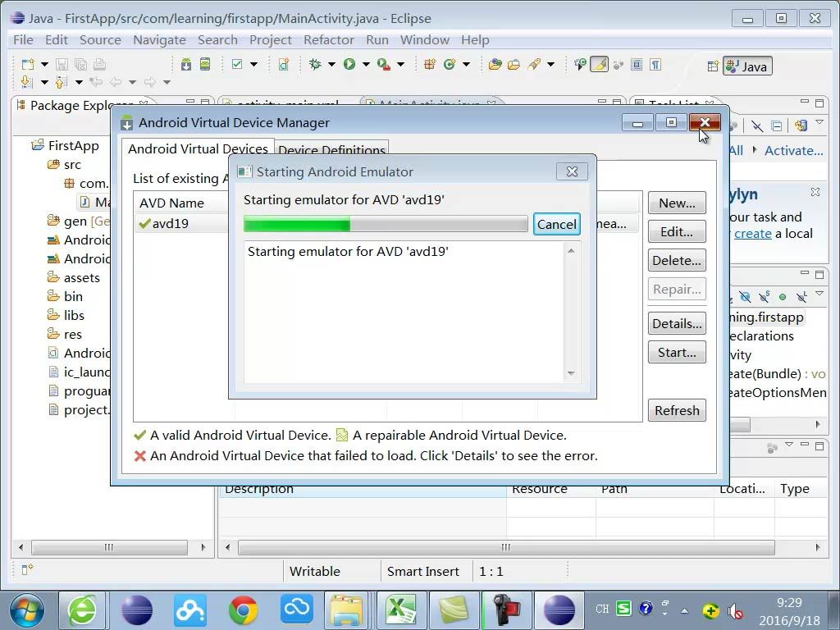Open the New Java Class dropdown arrow

(466, 64)
